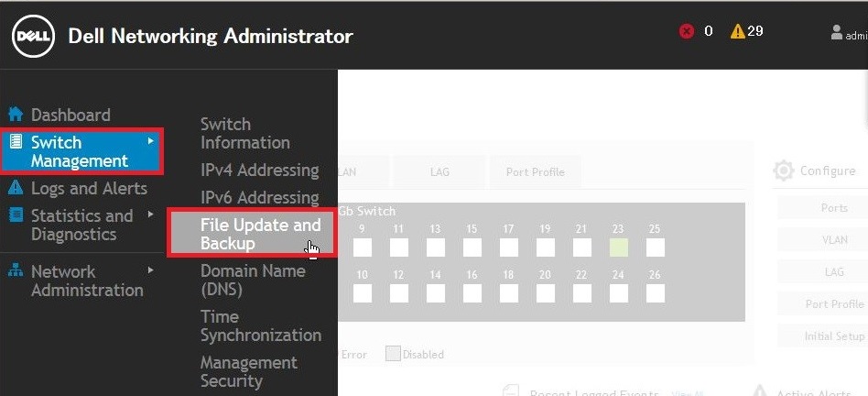
Task: Select switch port 16
Action: 472,293
